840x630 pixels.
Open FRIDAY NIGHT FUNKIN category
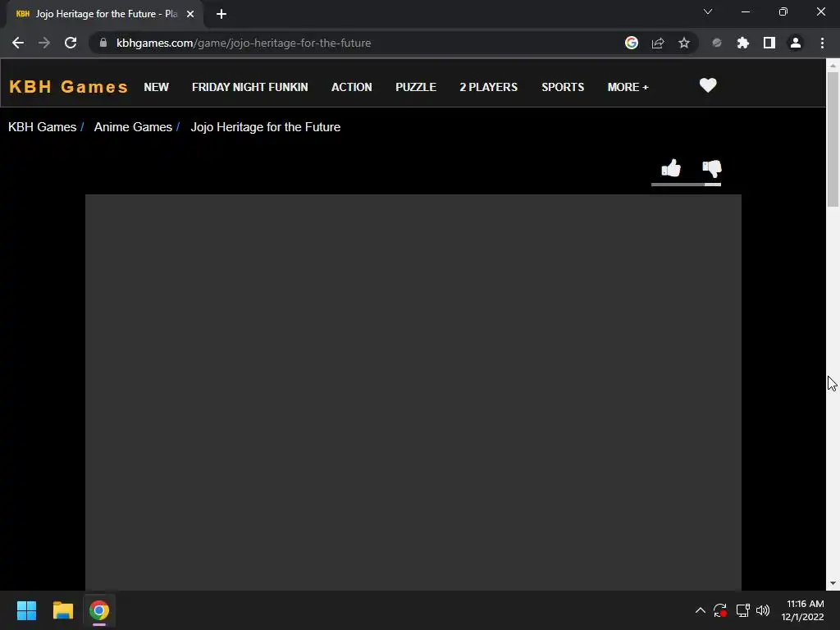point(249,87)
